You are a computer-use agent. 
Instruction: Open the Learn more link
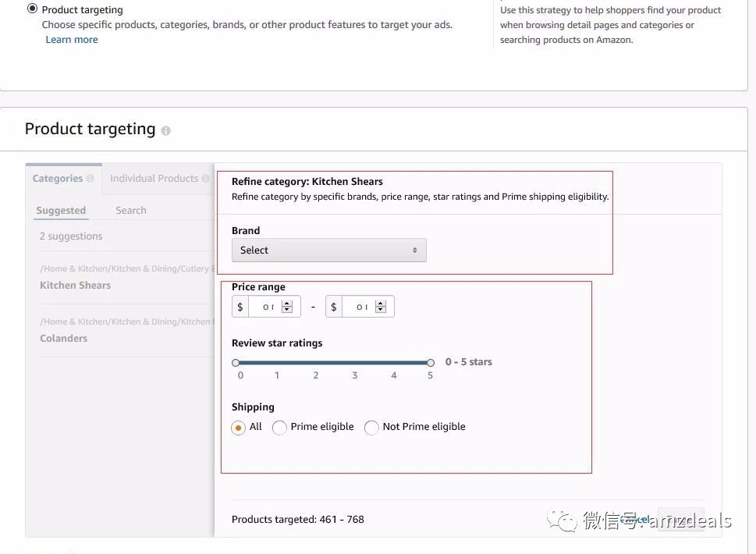pyautogui.click(x=72, y=40)
